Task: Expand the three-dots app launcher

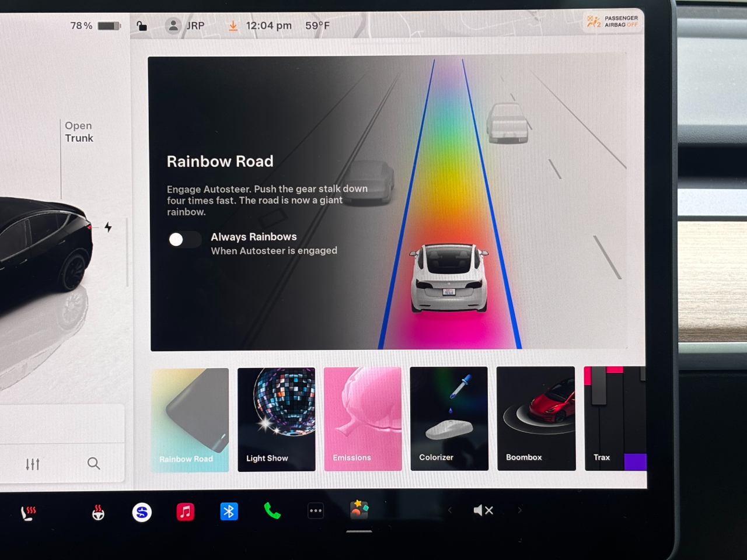Action: (x=316, y=511)
